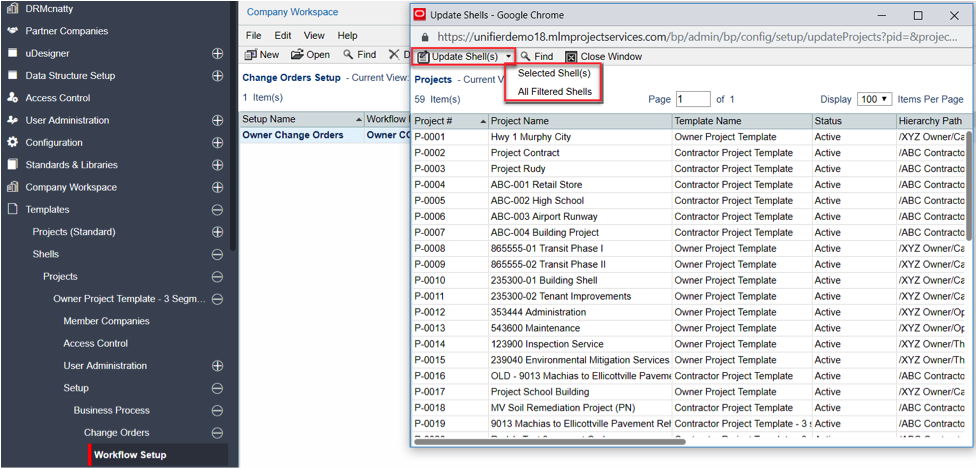
Task: Click the Page number input field
Action: click(693, 99)
